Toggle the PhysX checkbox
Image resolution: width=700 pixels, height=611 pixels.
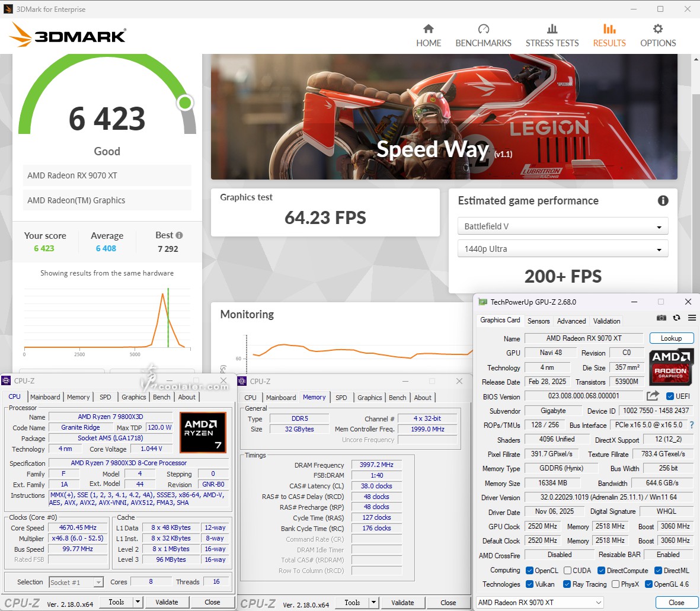(616, 584)
